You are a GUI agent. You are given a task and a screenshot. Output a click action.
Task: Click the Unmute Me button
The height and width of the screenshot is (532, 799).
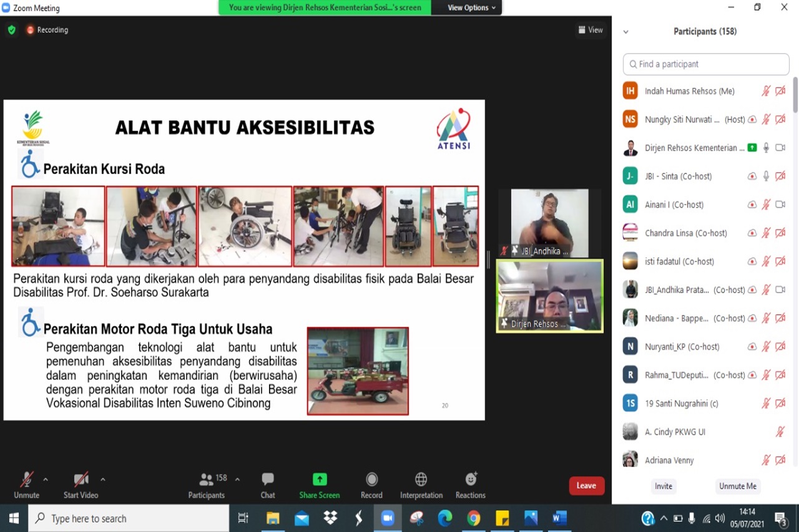click(738, 486)
